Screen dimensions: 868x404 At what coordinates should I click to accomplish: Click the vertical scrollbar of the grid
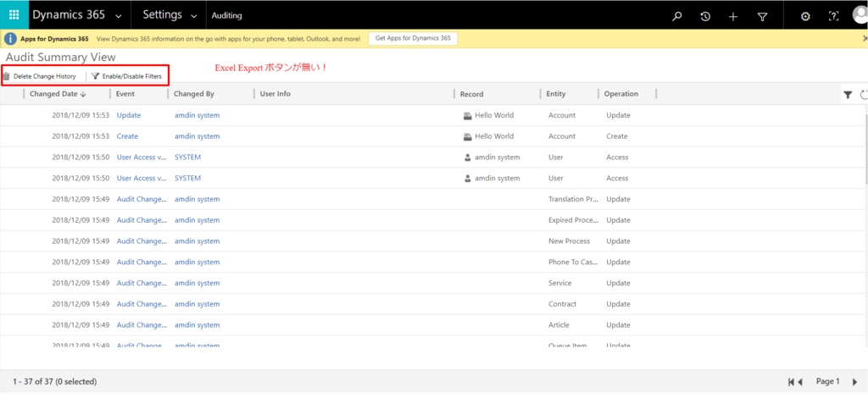click(865, 149)
